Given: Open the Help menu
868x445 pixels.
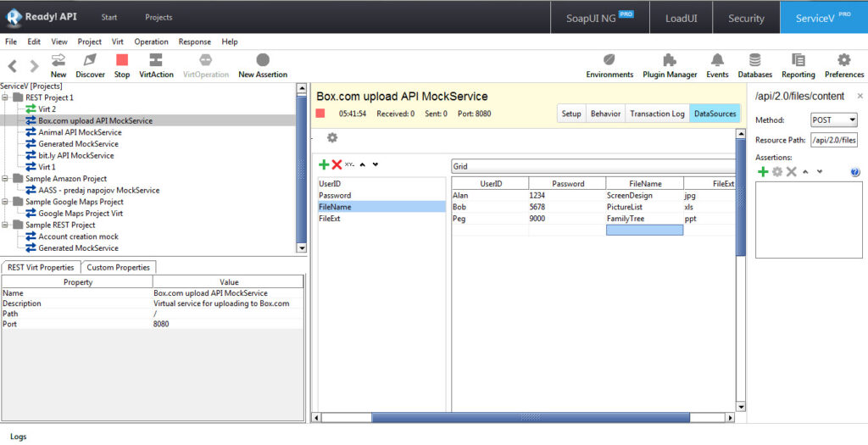Looking at the screenshot, I should pyautogui.click(x=230, y=42).
